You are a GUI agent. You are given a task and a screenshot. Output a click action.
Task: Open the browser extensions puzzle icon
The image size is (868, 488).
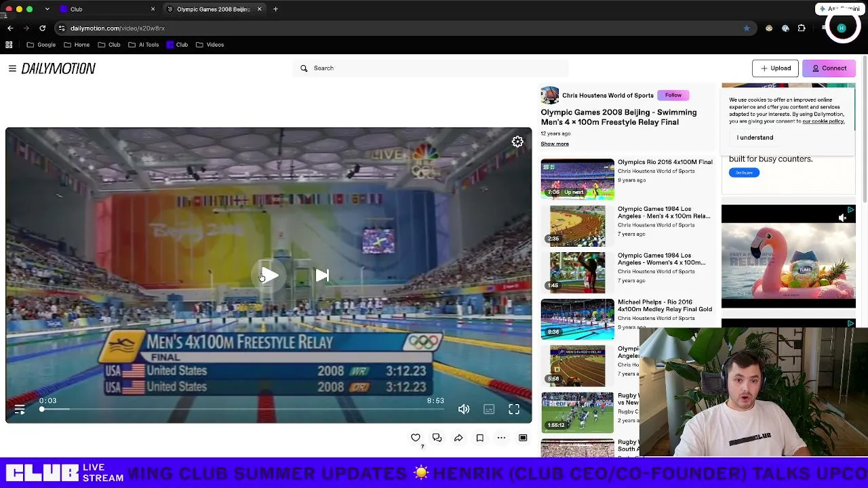point(802,28)
